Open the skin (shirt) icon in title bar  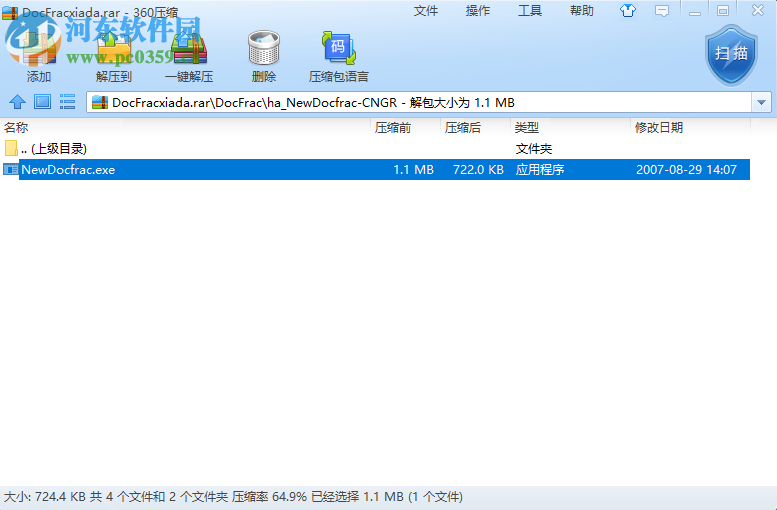click(628, 10)
